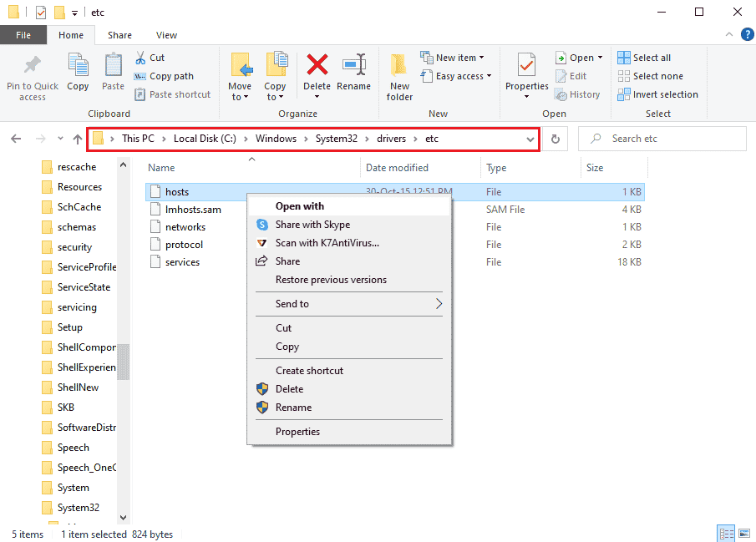Click the red X Delete ribbon icon
The height and width of the screenshot is (542, 756).
pyautogui.click(x=317, y=65)
